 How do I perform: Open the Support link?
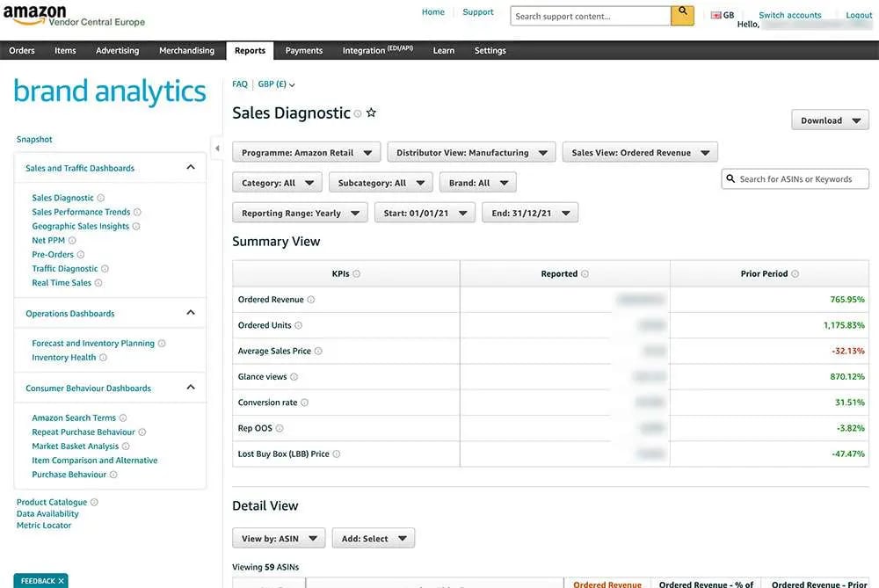coord(478,11)
